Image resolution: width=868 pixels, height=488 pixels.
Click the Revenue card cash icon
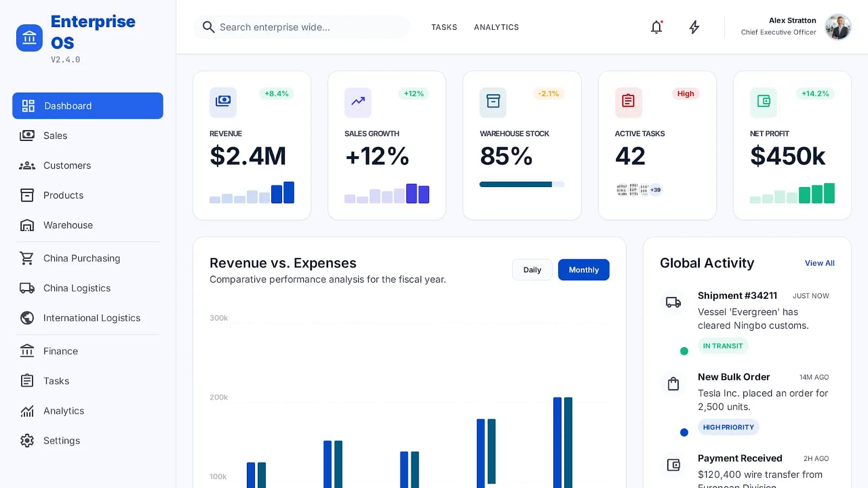pos(223,102)
